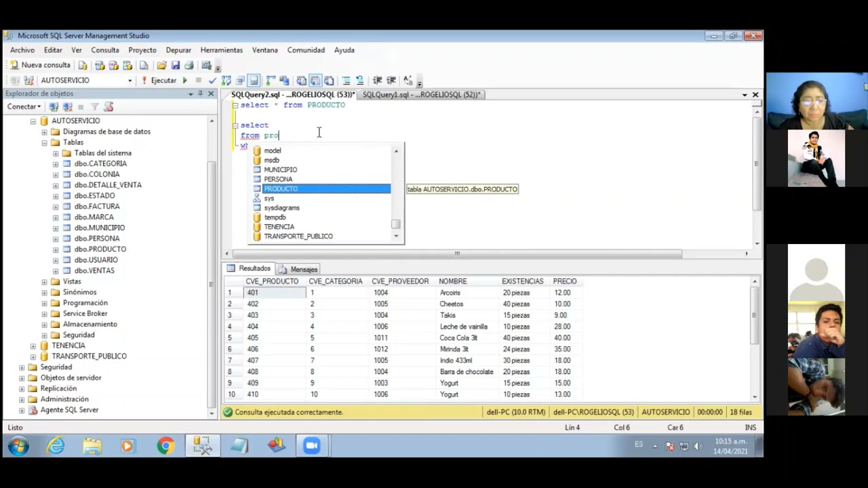Open the Conectar dropdown in Object Explorer

click(x=24, y=106)
